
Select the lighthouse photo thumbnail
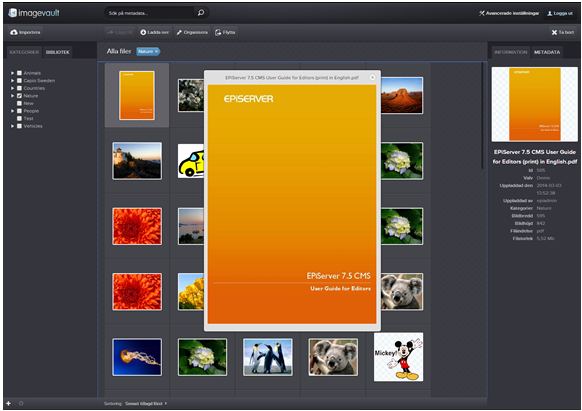coord(137,161)
